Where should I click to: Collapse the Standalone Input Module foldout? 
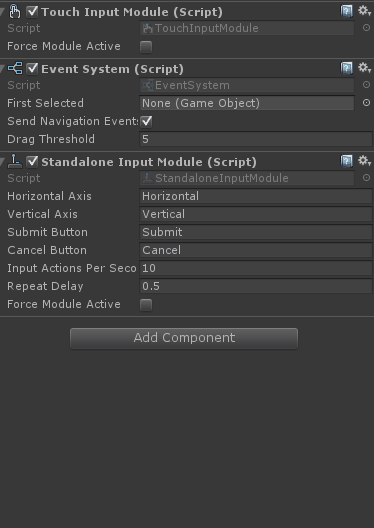tap(2, 162)
